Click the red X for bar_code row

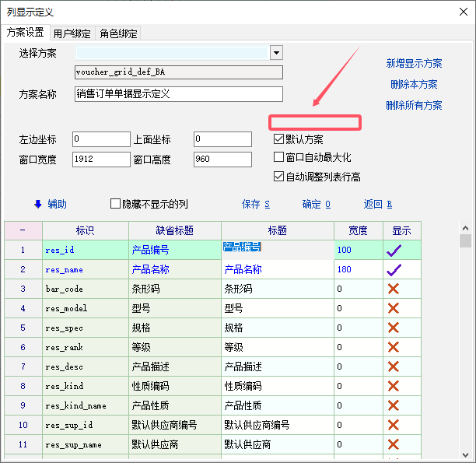tap(394, 289)
